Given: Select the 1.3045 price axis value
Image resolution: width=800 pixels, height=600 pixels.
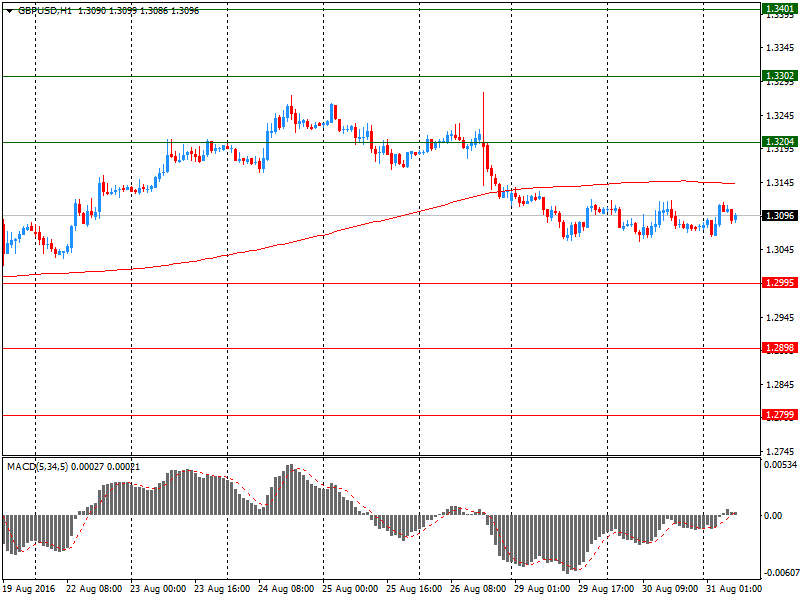Looking at the screenshot, I should tap(780, 249).
